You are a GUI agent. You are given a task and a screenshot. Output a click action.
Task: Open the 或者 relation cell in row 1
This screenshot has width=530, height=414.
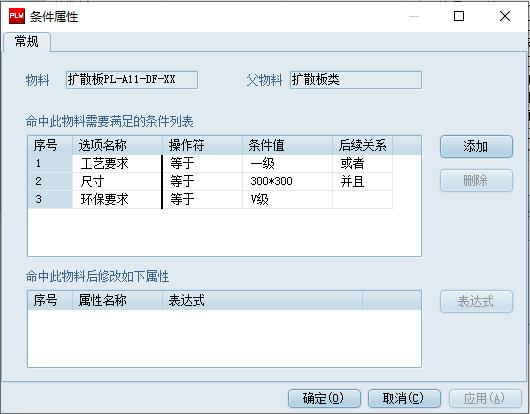pos(362,164)
